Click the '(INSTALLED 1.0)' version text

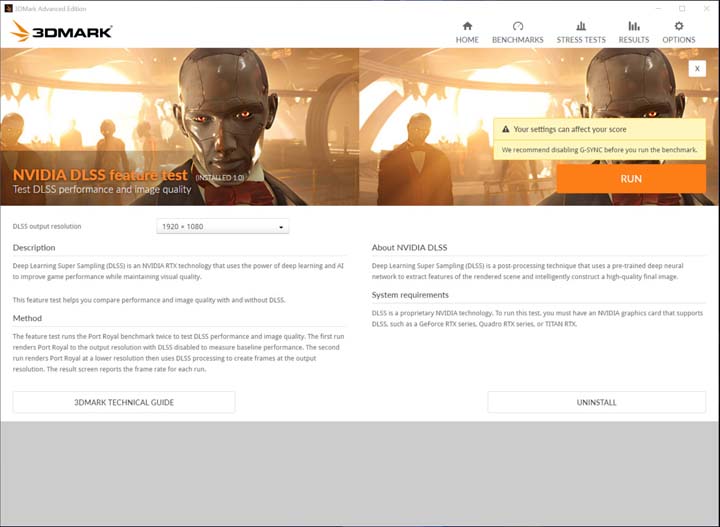tap(219, 178)
